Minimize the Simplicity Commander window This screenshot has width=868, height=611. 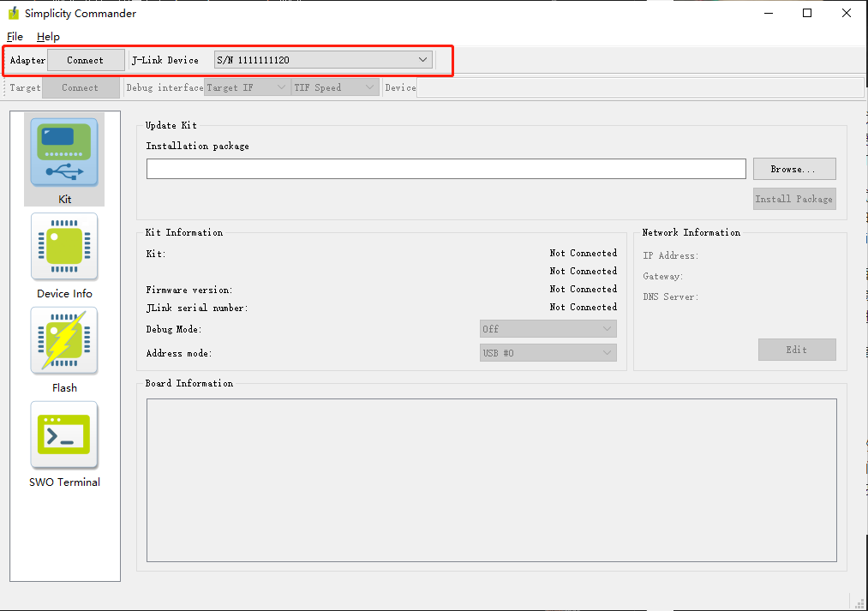point(769,13)
